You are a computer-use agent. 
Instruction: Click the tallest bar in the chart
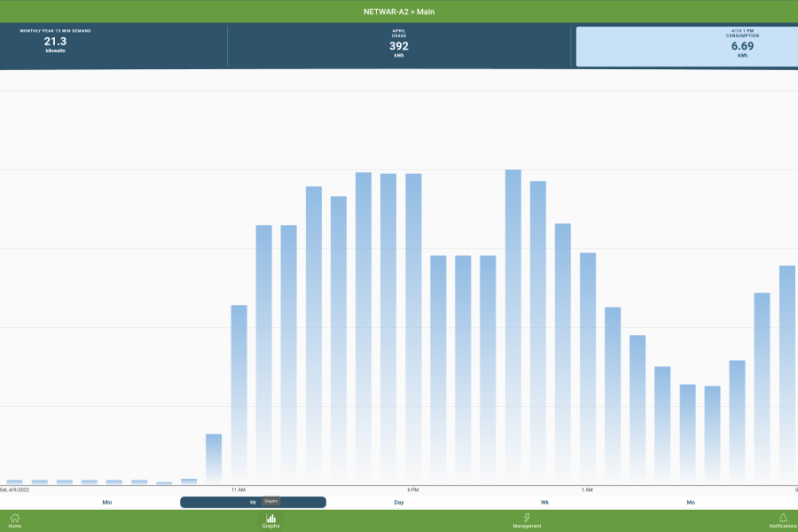pyautogui.click(x=512, y=328)
